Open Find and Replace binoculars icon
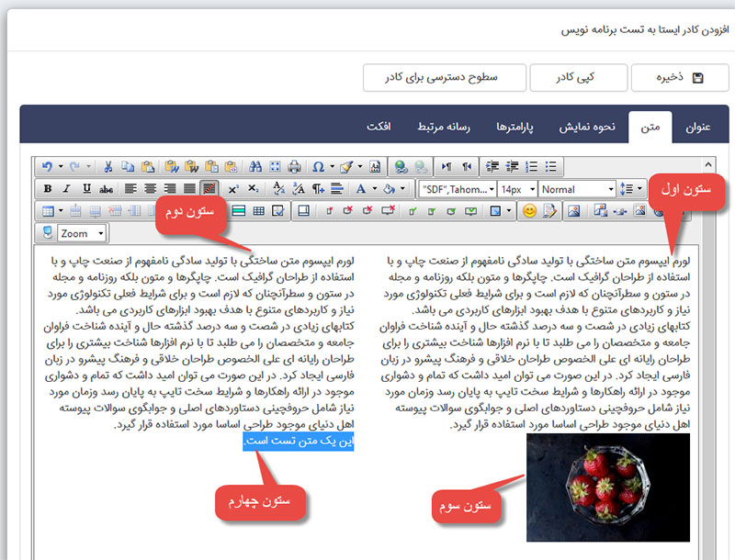 [254, 167]
